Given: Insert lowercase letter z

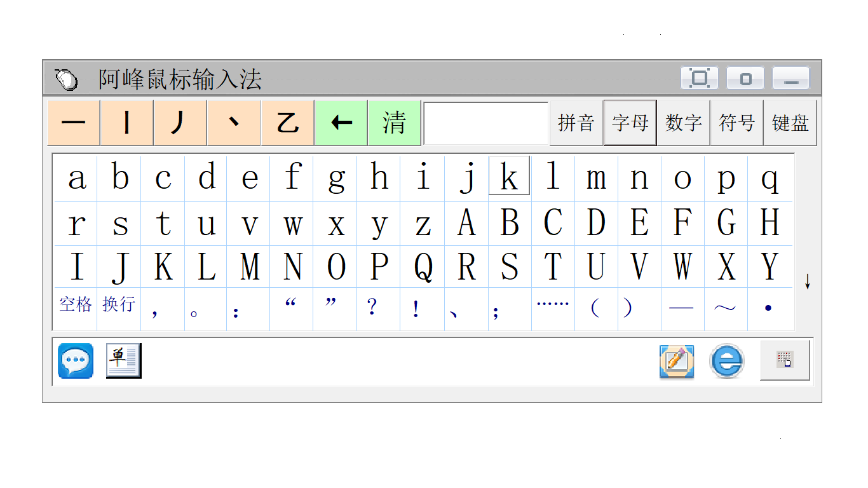Looking at the screenshot, I should pos(423,224).
